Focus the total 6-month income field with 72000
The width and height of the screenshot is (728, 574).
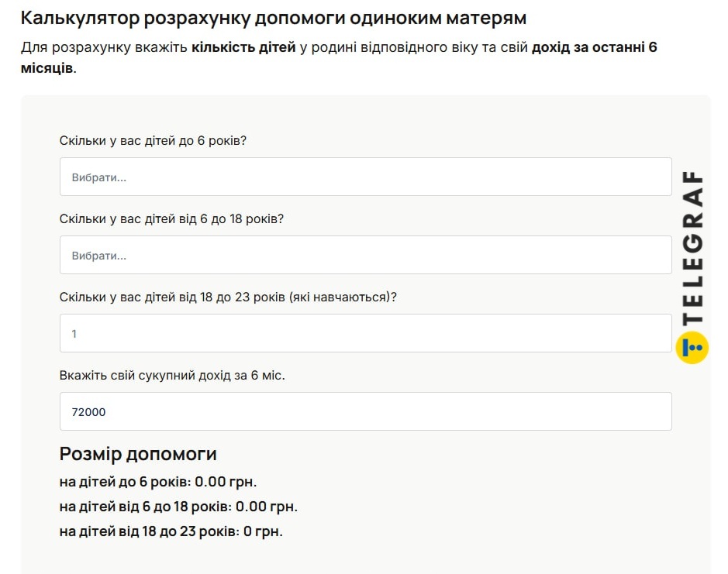tap(365, 411)
